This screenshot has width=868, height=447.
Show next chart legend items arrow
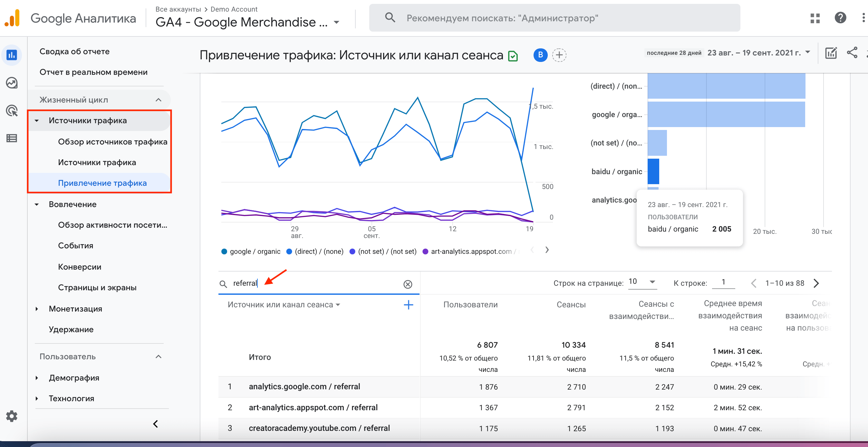(x=547, y=250)
